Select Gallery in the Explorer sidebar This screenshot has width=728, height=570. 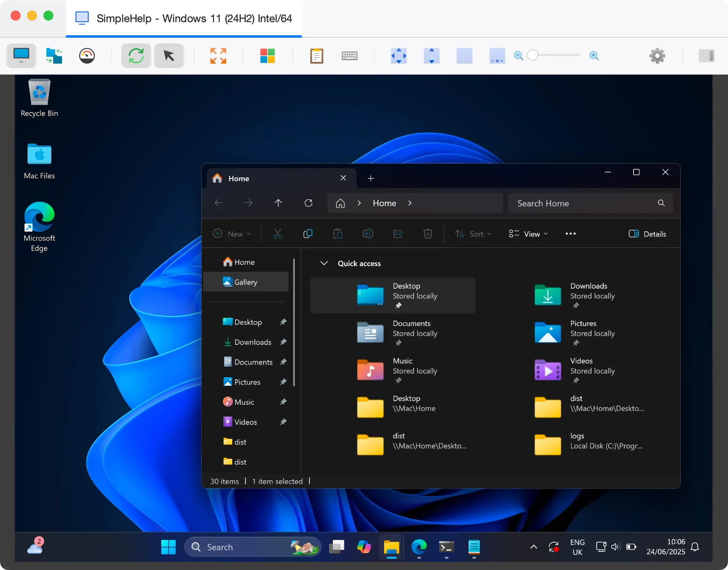pos(246,282)
